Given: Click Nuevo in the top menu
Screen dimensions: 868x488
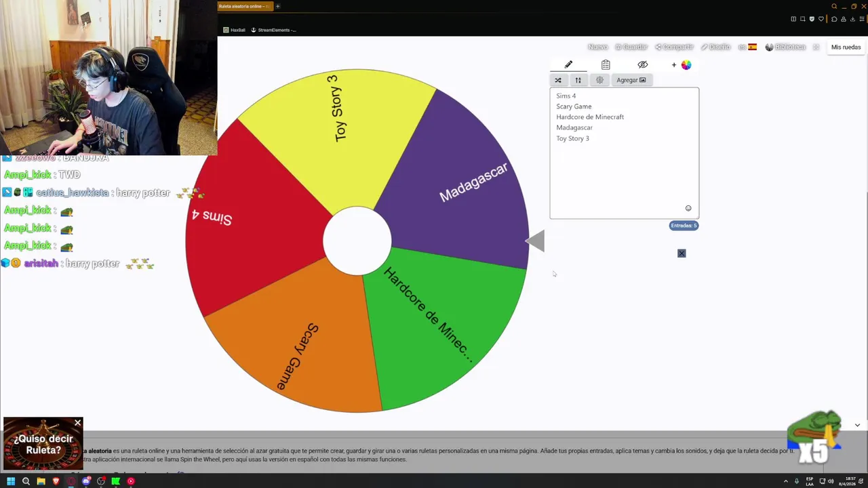Looking at the screenshot, I should (597, 47).
